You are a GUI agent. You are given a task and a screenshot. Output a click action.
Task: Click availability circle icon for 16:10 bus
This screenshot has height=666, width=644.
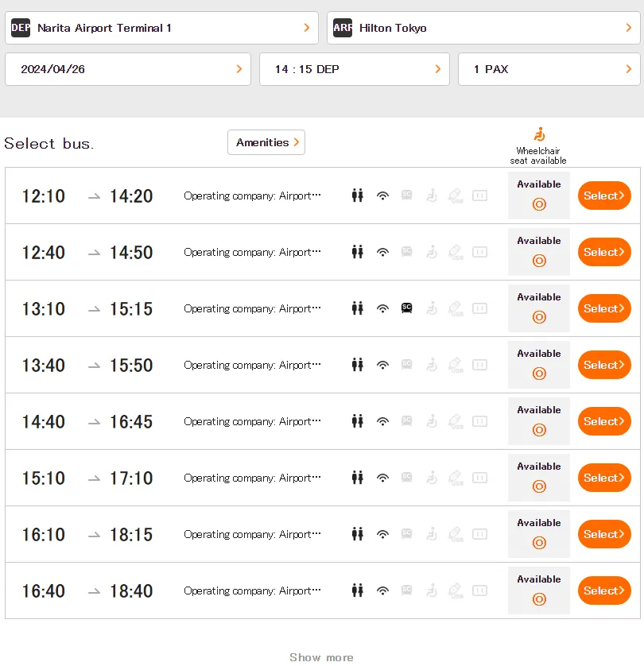click(x=539, y=543)
